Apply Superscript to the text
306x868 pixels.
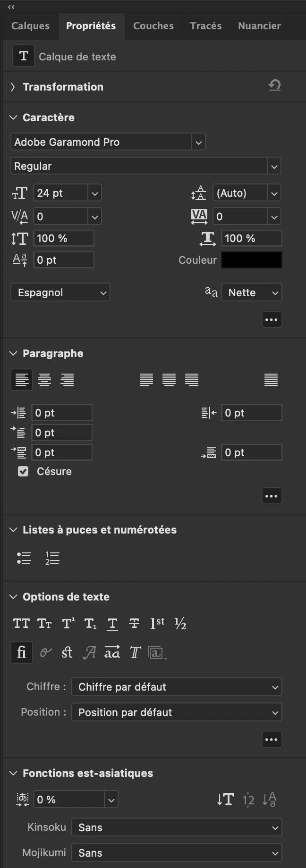click(x=68, y=624)
